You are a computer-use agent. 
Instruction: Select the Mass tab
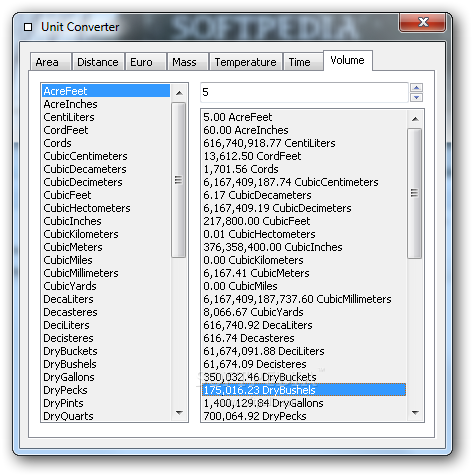pyautogui.click(x=188, y=62)
